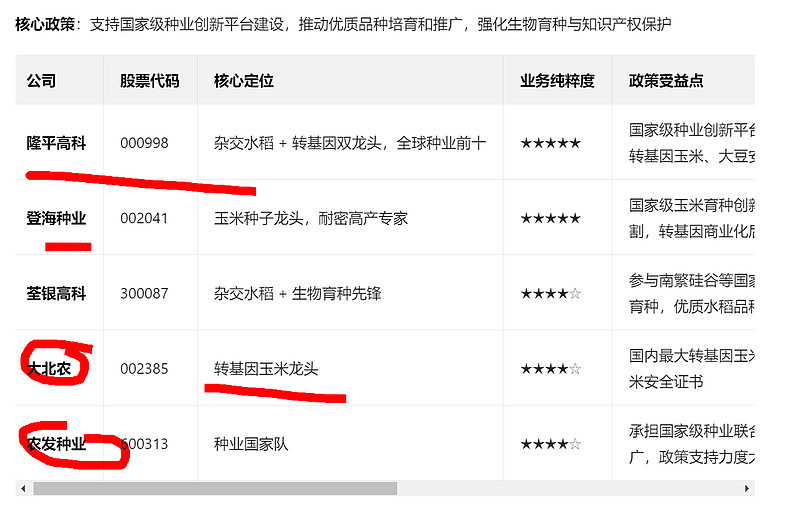Click the star rating in 大北农 row

coord(551,369)
